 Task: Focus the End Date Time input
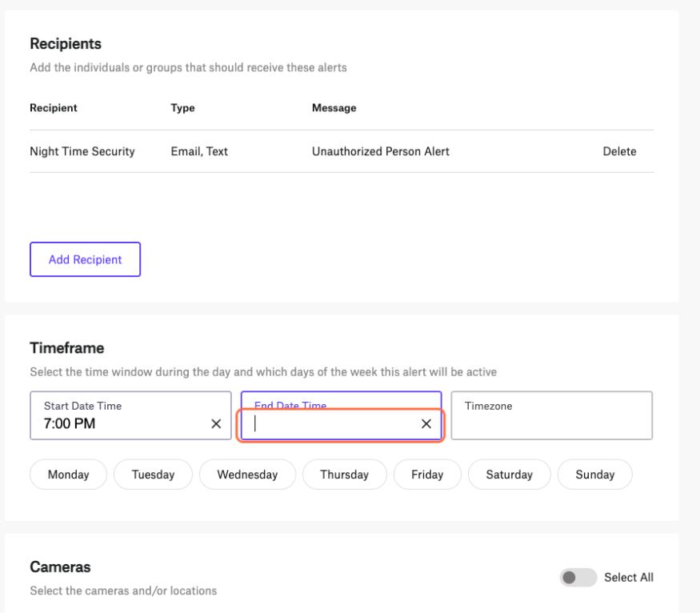pos(335,423)
